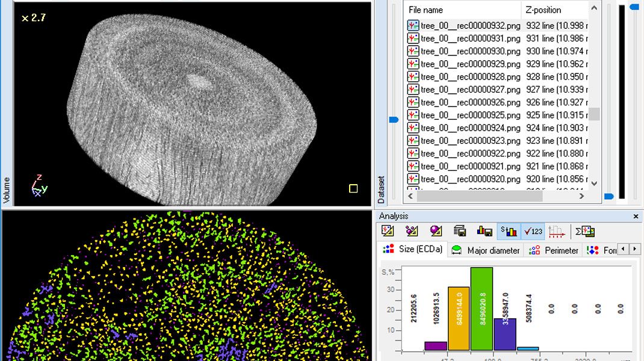Select file tree_00__rec00000928.png
This screenshot has height=361, width=644.
[470, 77]
